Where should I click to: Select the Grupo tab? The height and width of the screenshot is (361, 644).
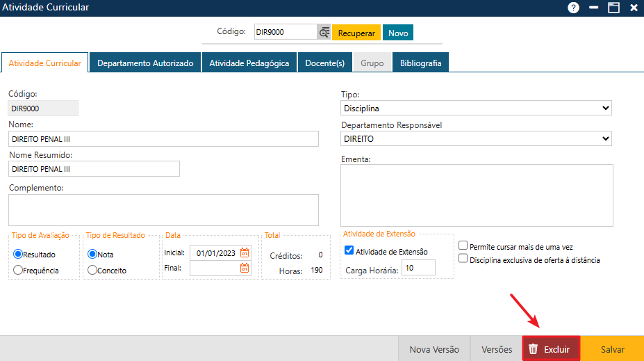[x=372, y=63]
